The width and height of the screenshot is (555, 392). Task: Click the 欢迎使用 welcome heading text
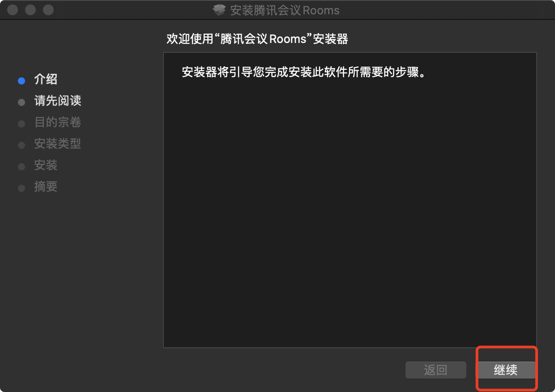(x=257, y=39)
